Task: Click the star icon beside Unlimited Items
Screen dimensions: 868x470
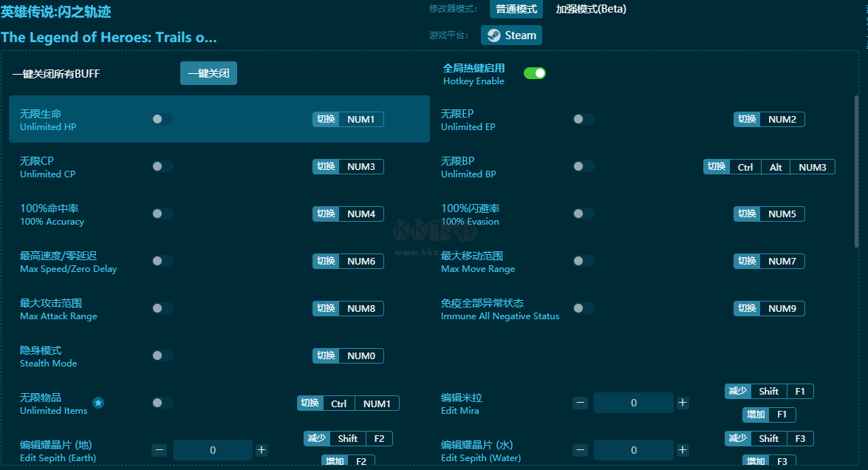Action: (x=98, y=403)
